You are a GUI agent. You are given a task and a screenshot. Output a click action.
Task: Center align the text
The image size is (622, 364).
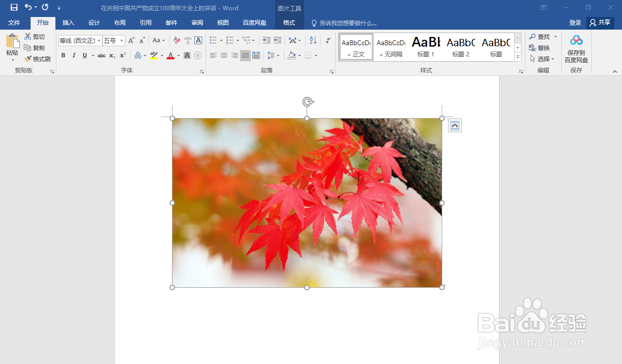[x=224, y=55]
